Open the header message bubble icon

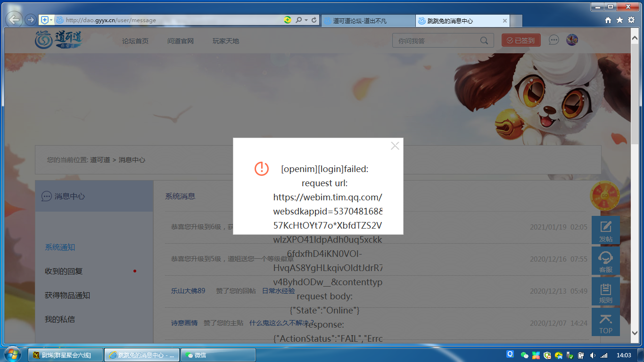pyautogui.click(x=554, y=40)
